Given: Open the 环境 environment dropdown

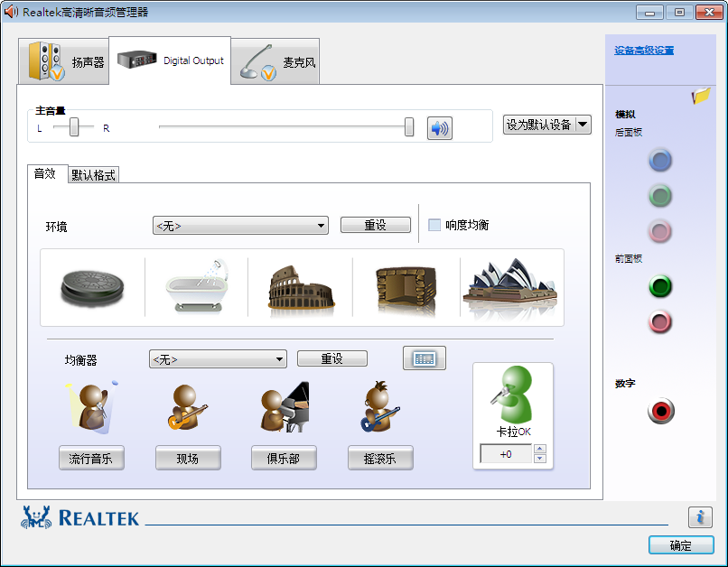Looking at the screenshot, I should click(x=239, y=224).
